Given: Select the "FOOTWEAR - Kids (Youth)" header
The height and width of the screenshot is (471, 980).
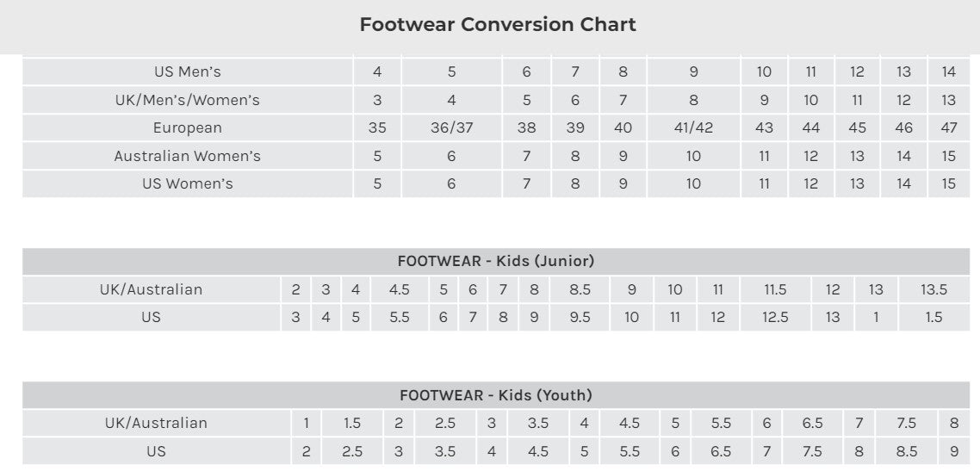Looking at the screenshot, I should [x=496, y=396].
